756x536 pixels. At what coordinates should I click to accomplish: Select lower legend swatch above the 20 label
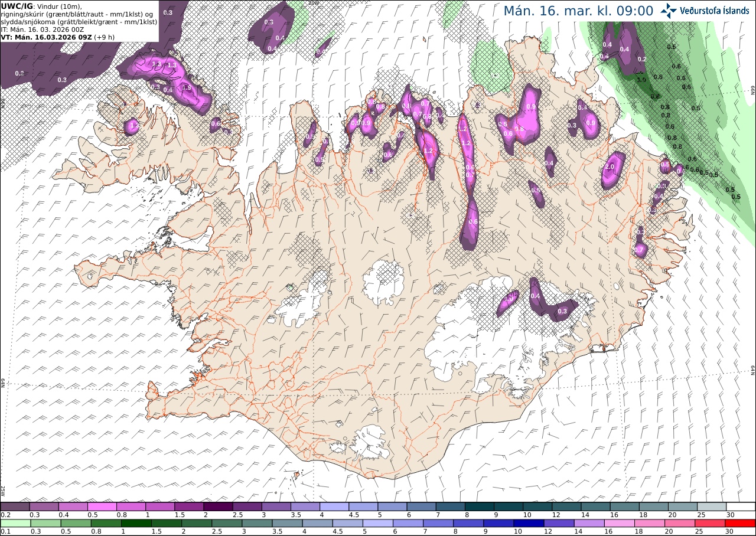pyautogui.click(x=680, y=523)
